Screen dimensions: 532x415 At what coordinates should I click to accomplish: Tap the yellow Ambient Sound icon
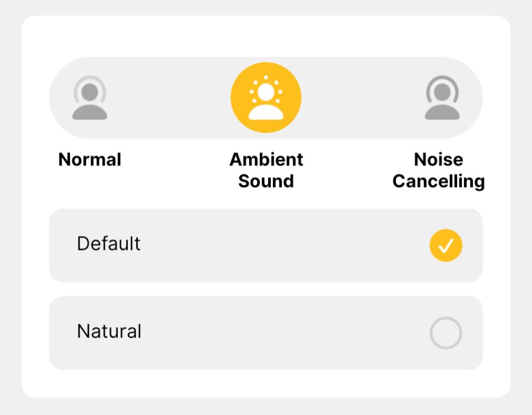266,98
